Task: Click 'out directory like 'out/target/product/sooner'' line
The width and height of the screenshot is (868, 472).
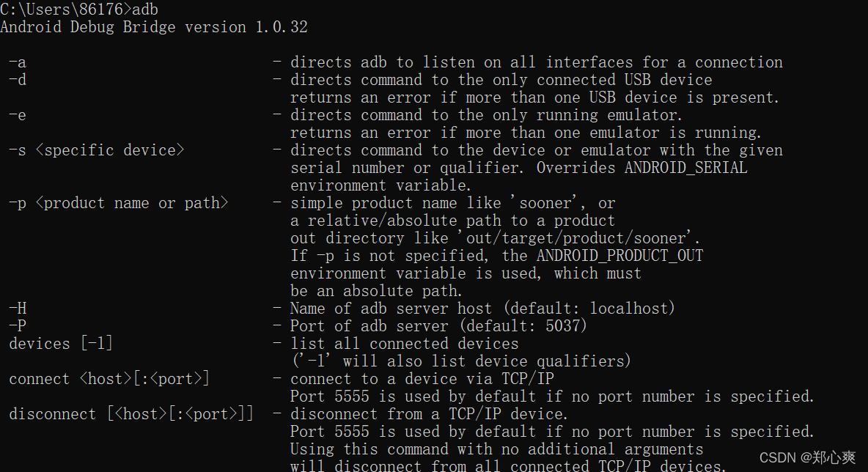Action: tap(495, 238)
